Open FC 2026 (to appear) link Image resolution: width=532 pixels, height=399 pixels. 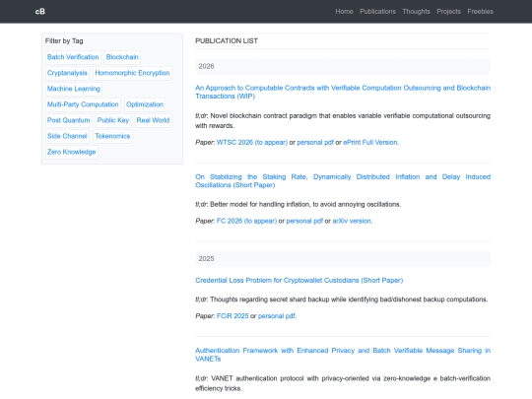click(246, 221)
